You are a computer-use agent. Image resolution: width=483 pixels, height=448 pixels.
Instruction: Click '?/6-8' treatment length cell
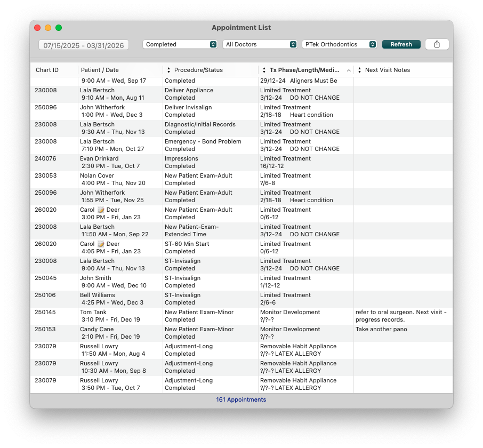[x=268, y=183]
